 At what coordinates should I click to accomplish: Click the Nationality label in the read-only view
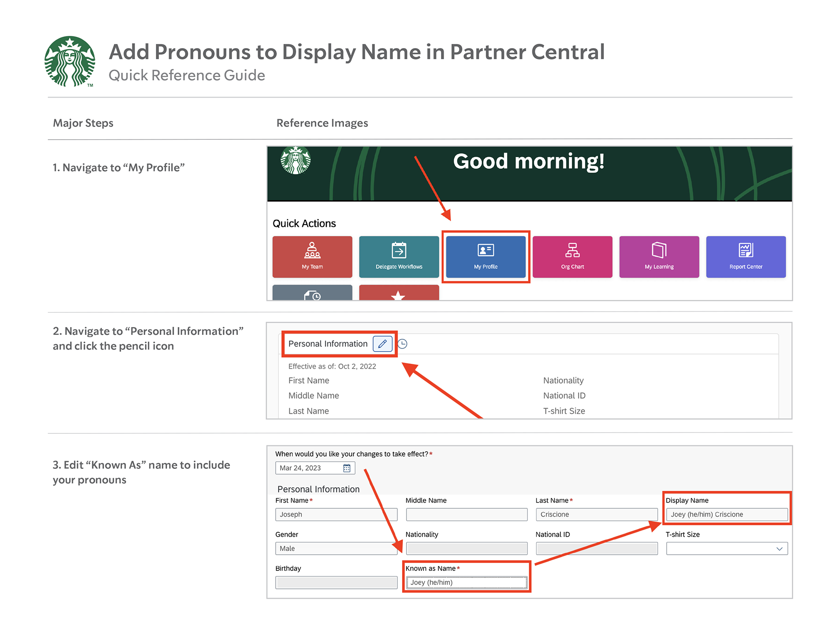pyautogui.click(x=563, y=380)
